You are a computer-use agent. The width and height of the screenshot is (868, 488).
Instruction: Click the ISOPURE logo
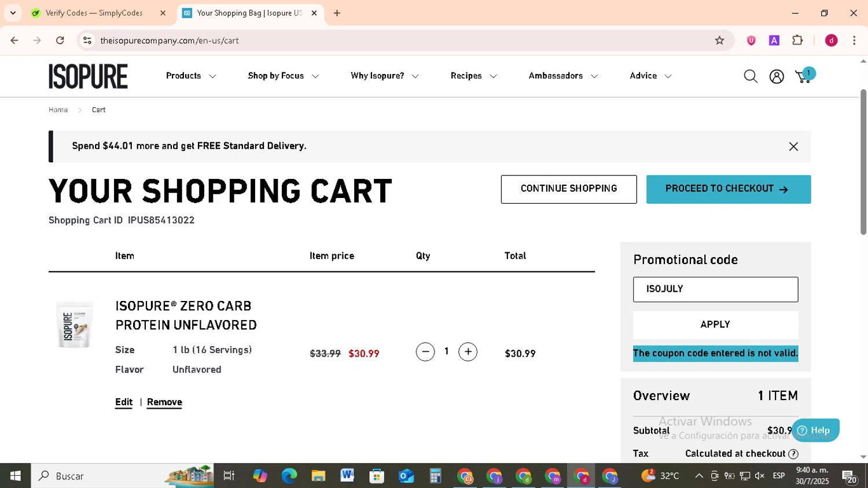(88, 76)
